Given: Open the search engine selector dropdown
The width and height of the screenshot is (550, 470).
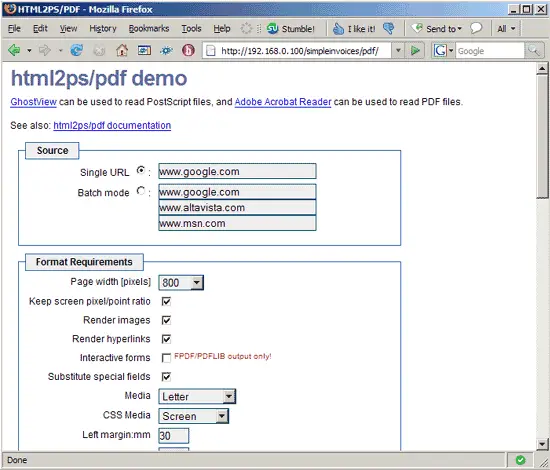Looking at the screenshot, I should coord(451,51).
